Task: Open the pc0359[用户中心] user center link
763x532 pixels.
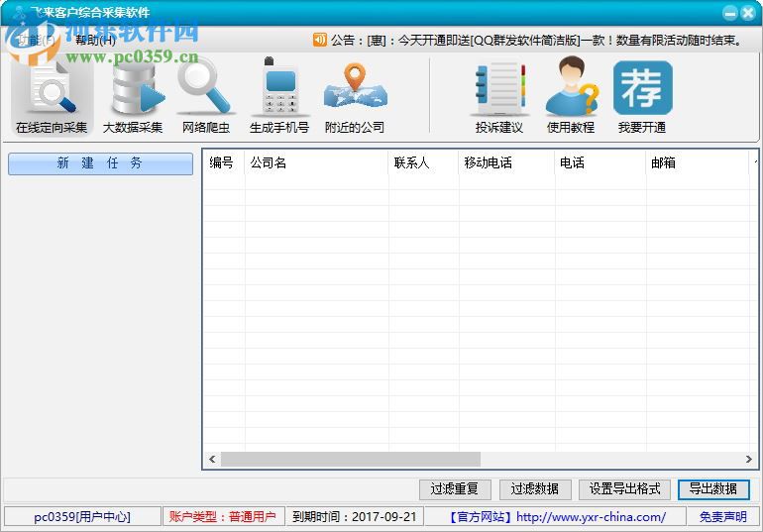Action: (x=82, y=517)
